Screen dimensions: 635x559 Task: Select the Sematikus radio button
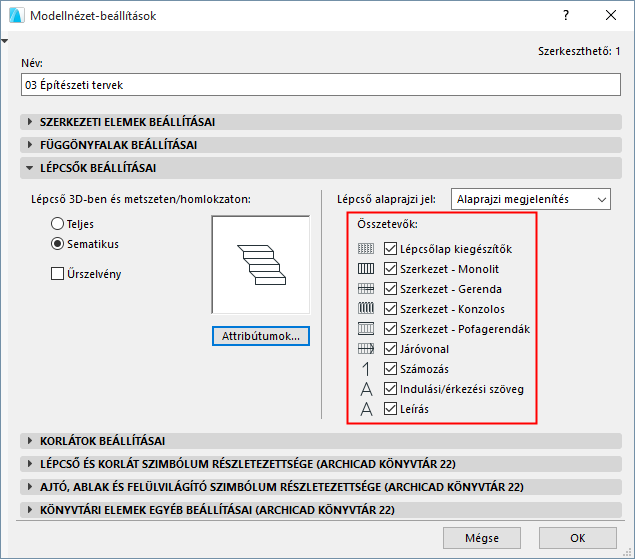click(58, 244)
